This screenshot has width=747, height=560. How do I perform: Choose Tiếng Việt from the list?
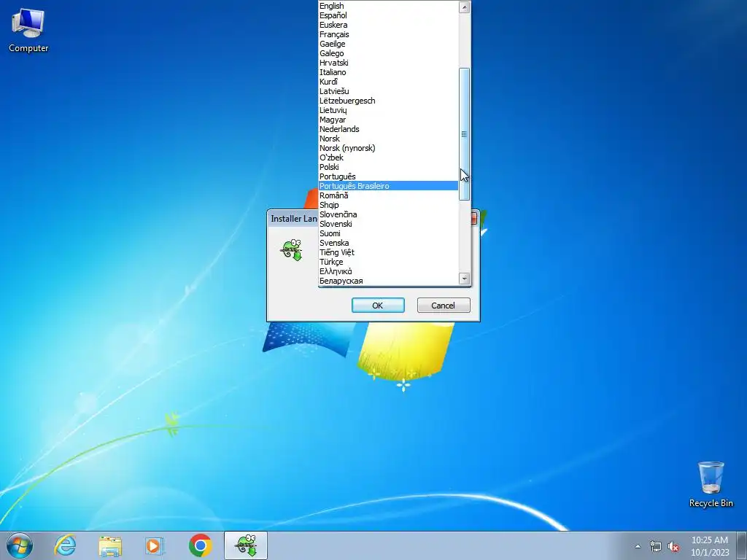388,252
